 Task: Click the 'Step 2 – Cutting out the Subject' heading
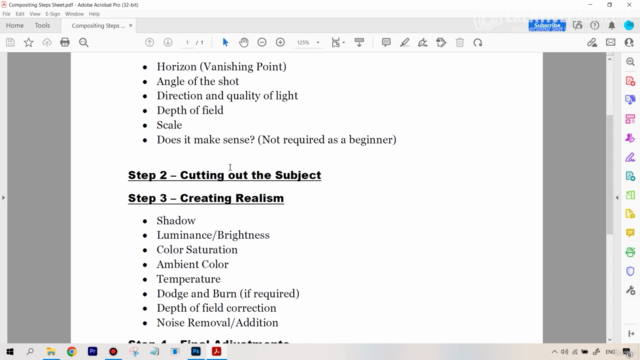click(224, 175)
